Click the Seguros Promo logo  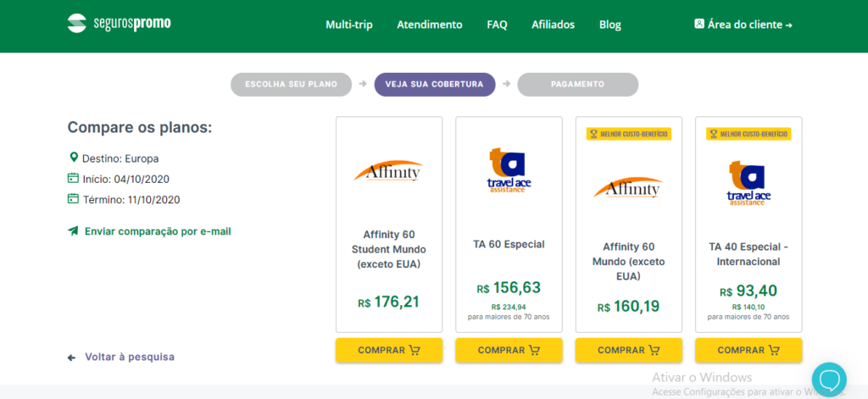[119, 24]
